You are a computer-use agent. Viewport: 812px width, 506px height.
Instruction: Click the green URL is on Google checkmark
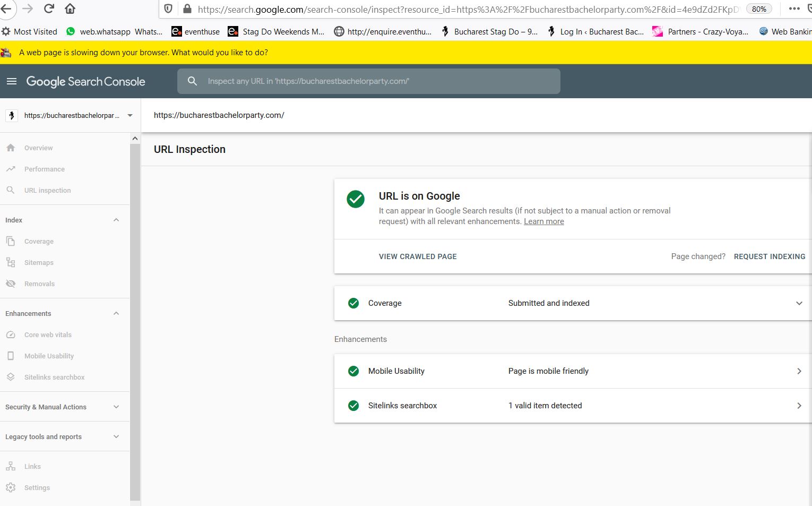pyautogui.click(x=356, y=200)
